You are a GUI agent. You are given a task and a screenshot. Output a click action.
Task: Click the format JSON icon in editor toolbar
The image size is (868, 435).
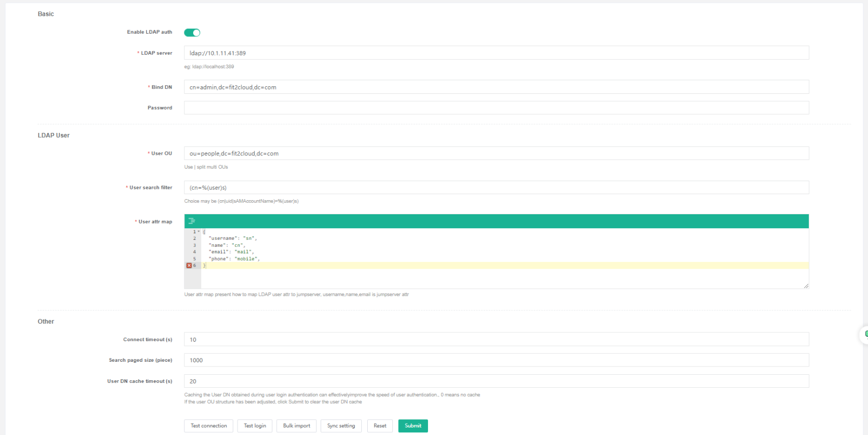[192, 221]
